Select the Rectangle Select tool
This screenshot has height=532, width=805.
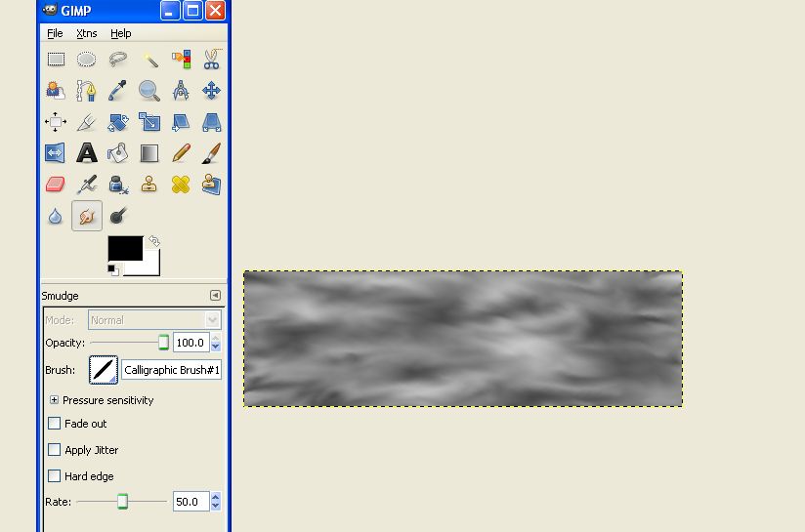pyautogui.click(x=56, y=60)
